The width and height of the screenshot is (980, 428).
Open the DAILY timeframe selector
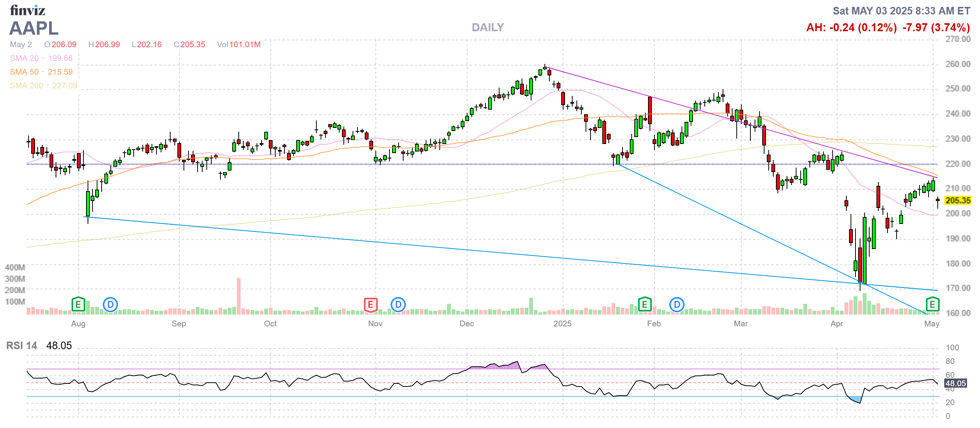488,27
